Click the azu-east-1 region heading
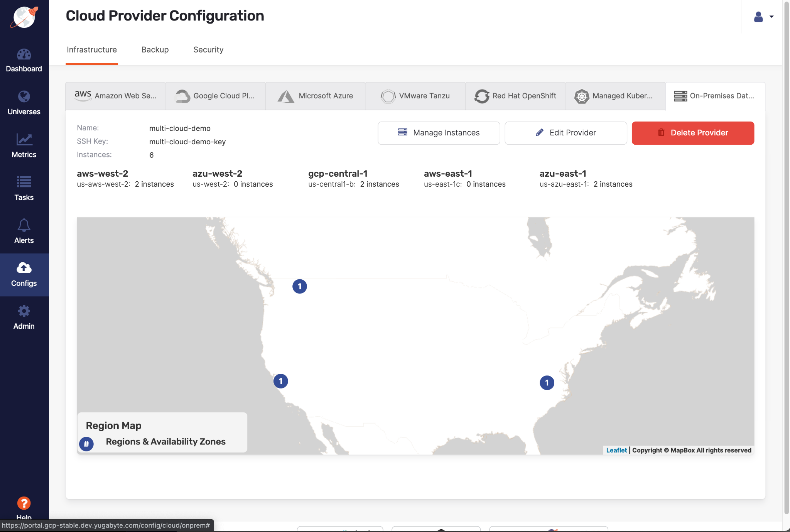This screenshot has width=790, height=532. [563, 174]
